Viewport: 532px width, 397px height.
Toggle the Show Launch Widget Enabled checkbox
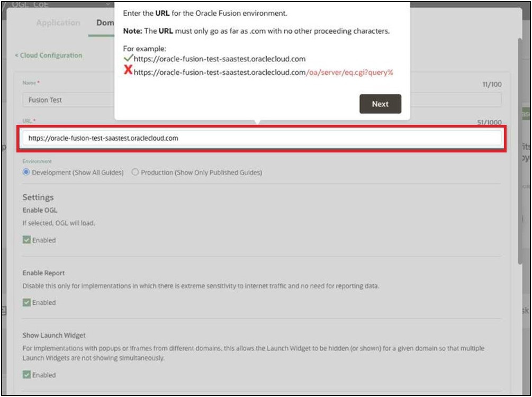coord(26,375)
